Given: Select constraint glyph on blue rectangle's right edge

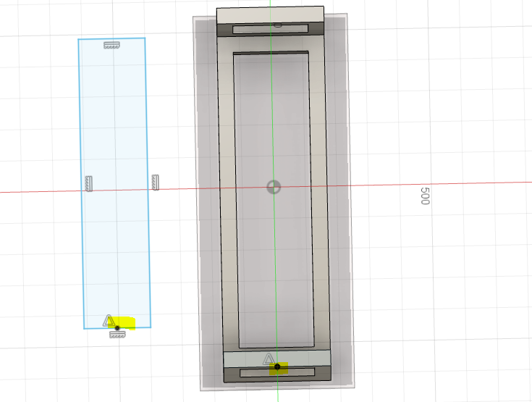Looking at the screenshot, I should [156, 183].
